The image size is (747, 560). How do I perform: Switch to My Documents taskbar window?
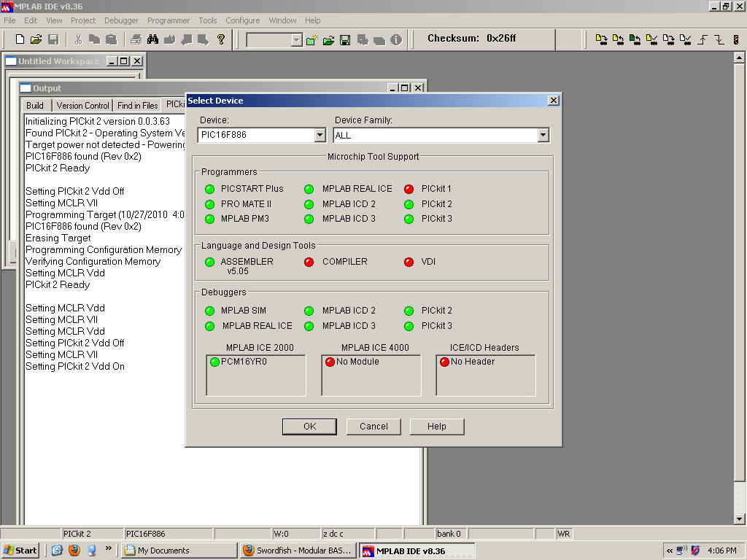(179, 551)
